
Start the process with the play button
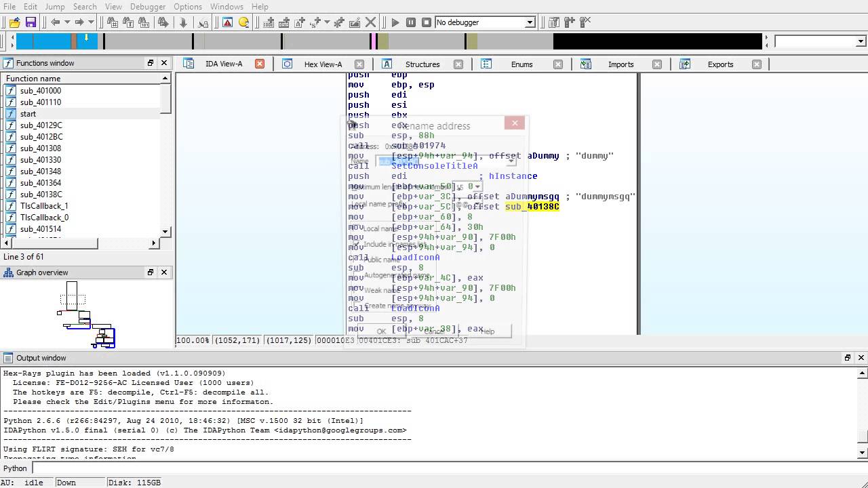(395, 22)
